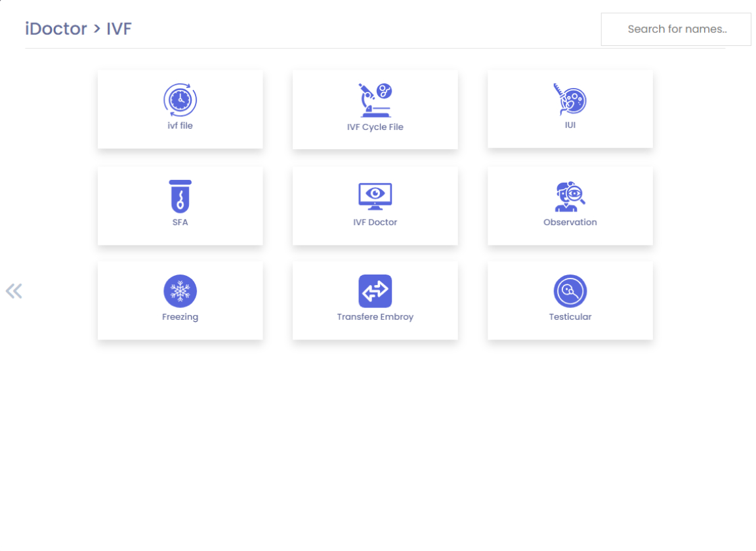
Task: Collapse the panel with double chevron arrow
Action: click(x=14, y=291)
